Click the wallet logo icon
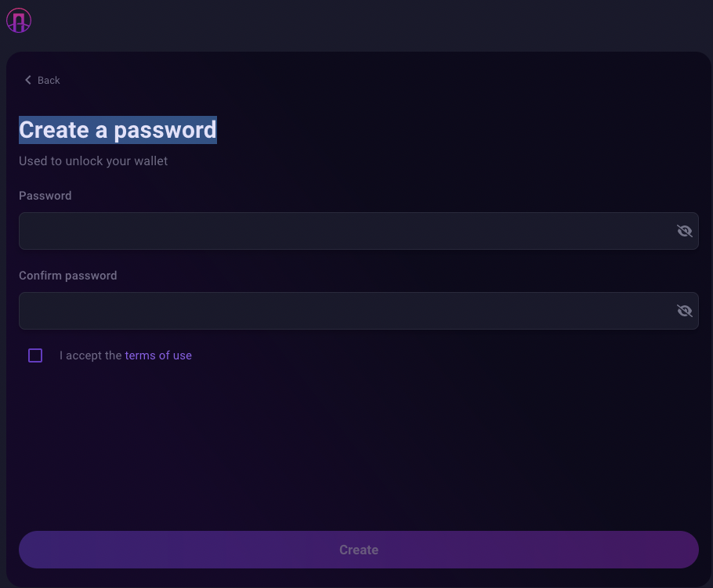The image size is (713, 588). click(19, 20)
